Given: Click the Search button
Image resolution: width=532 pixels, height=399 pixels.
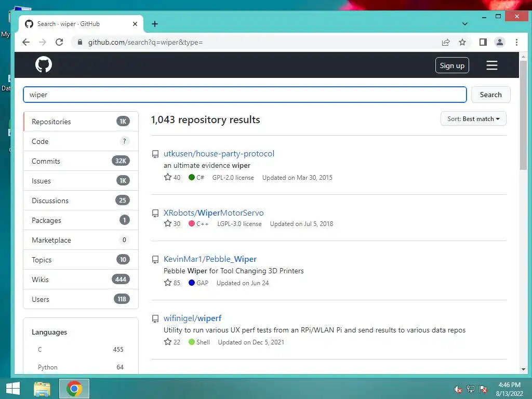Looking at the screenshot, I should [490, 95].
